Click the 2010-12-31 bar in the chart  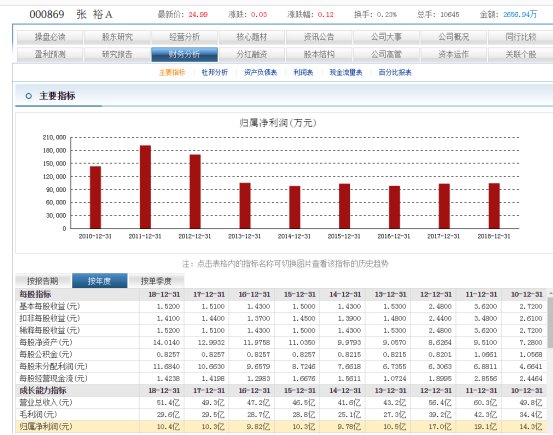coord(95,198)
